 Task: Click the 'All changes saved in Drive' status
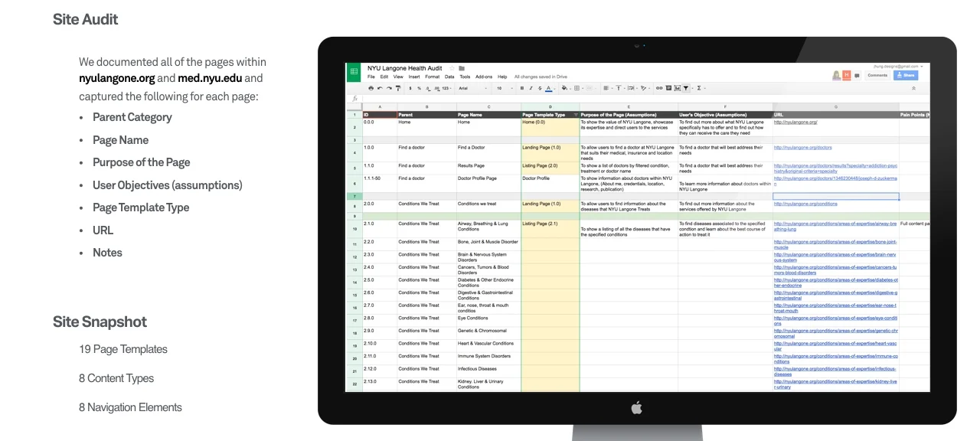pos(541,77)
